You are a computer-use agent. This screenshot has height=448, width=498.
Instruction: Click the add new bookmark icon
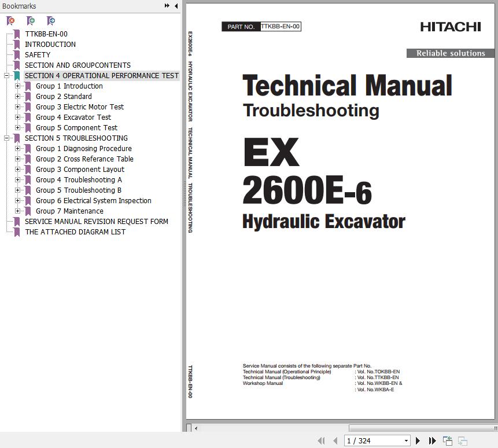click(31, 21)
